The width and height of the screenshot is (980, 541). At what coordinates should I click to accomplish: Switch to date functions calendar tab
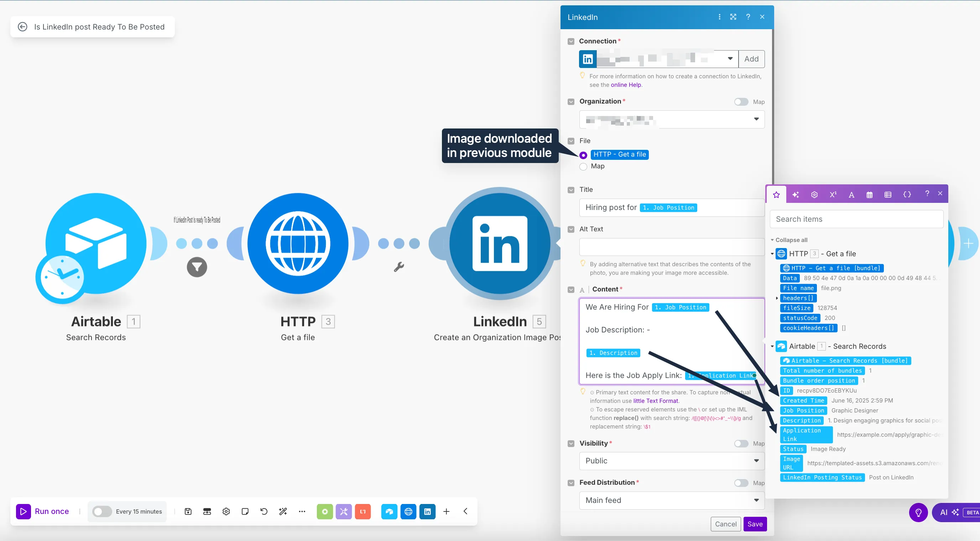coord(869,194)
